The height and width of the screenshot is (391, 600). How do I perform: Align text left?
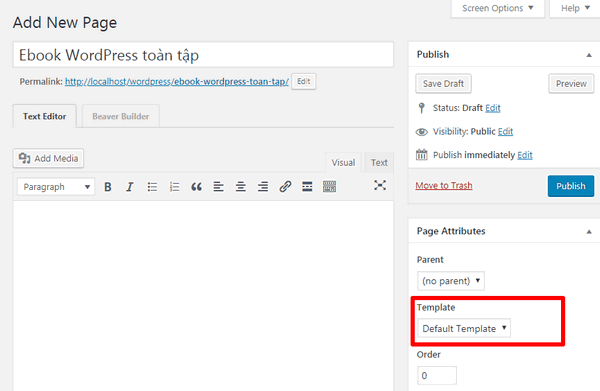(x=218, y=187)
